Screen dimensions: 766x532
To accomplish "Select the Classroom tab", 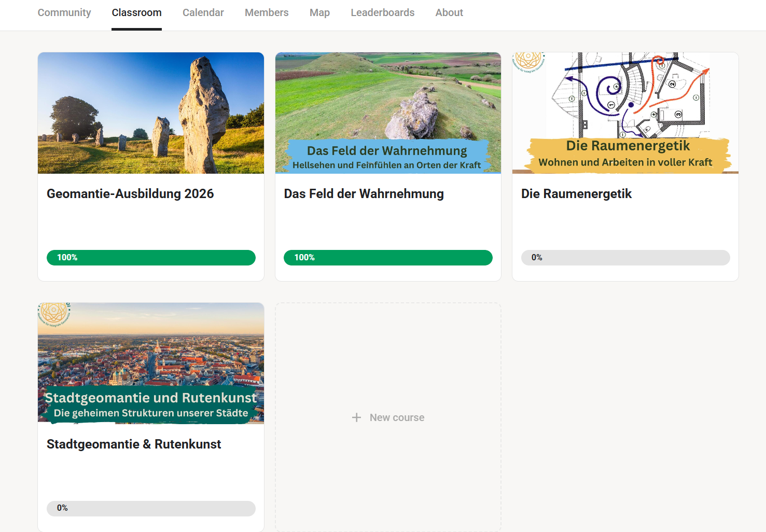I will (136, 12).
